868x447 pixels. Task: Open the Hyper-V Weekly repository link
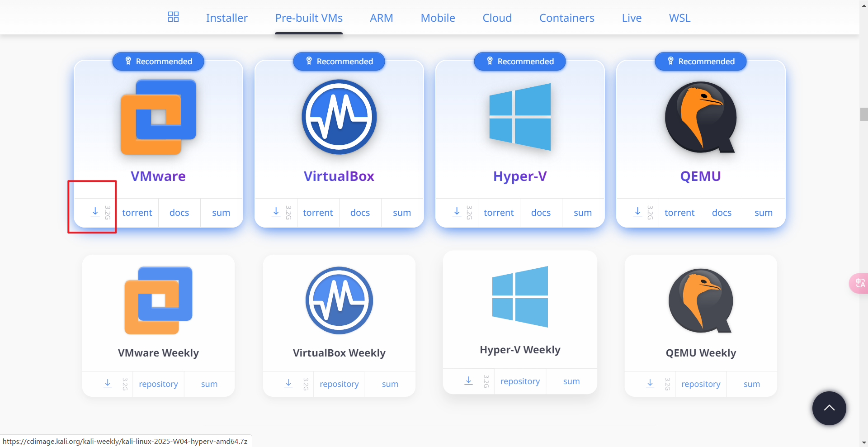coord(520,381)
